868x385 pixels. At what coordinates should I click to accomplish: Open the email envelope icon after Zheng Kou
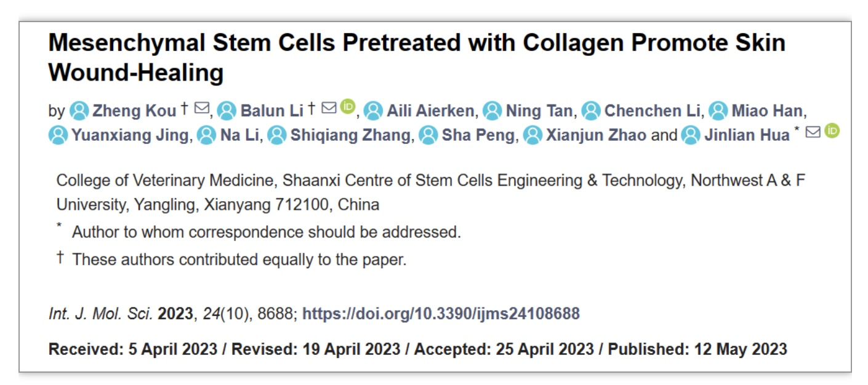tap(201, 108)
